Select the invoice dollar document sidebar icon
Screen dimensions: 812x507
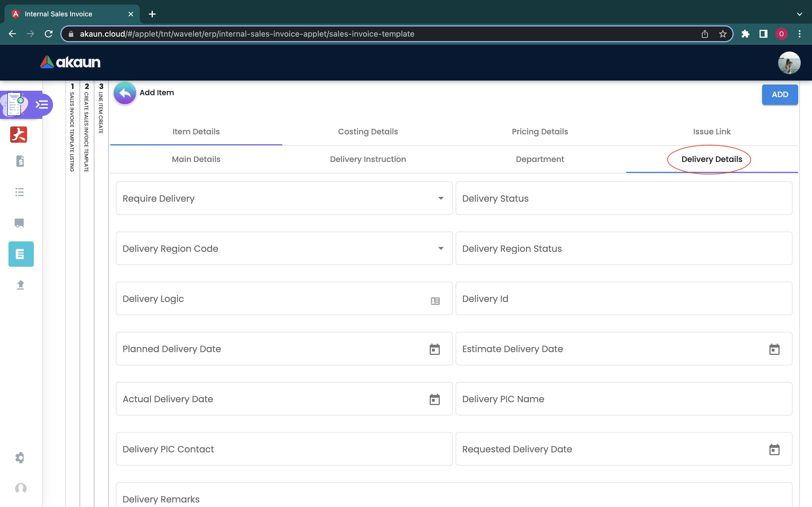tap(20, 161)
